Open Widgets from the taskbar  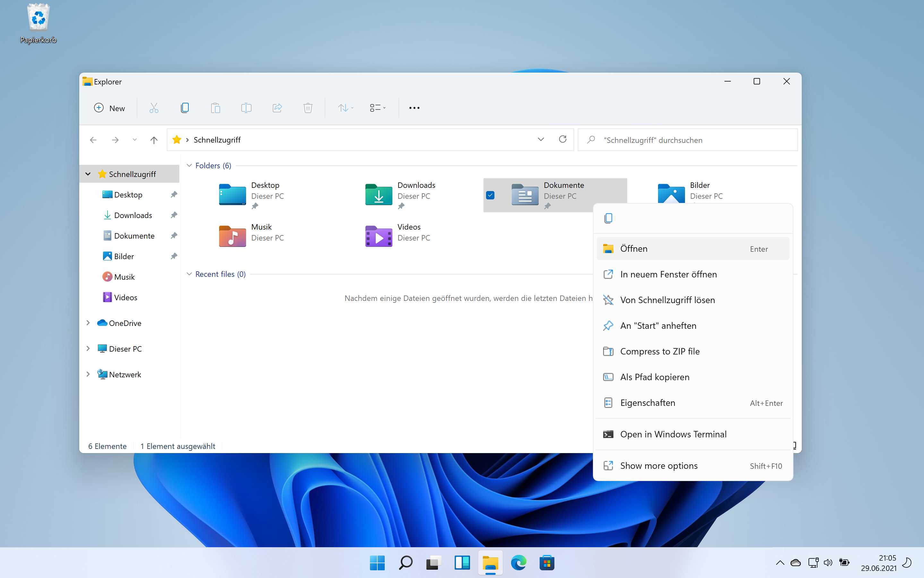click(x=462, y=563)
